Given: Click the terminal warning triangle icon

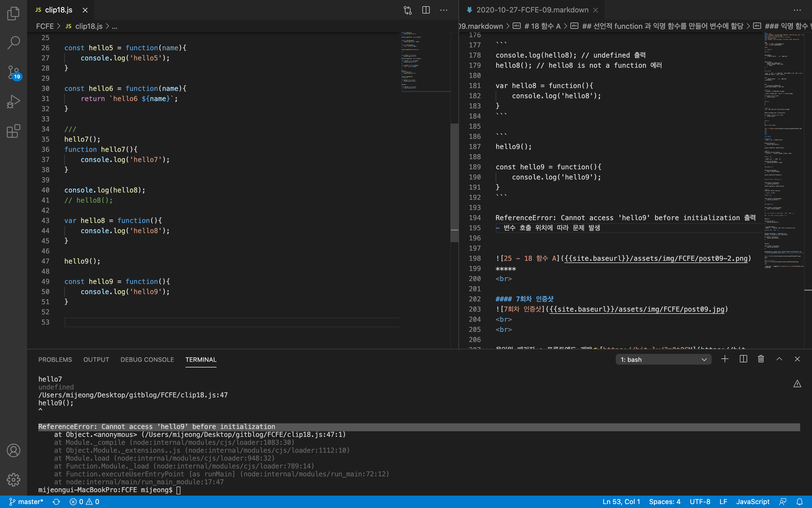Looking at the screenshot, I should 797,384.
